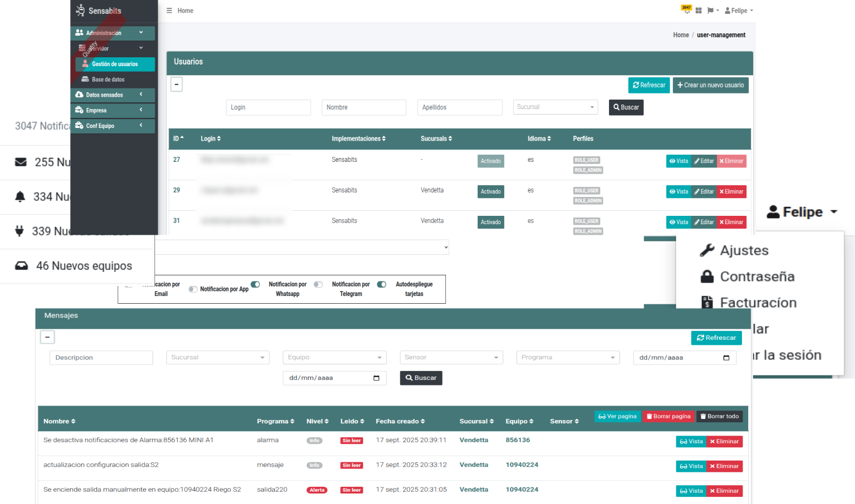Click the flag language icon in header
Image resolution: width=855 pixels, height=504 pixels.
(710, 11)
